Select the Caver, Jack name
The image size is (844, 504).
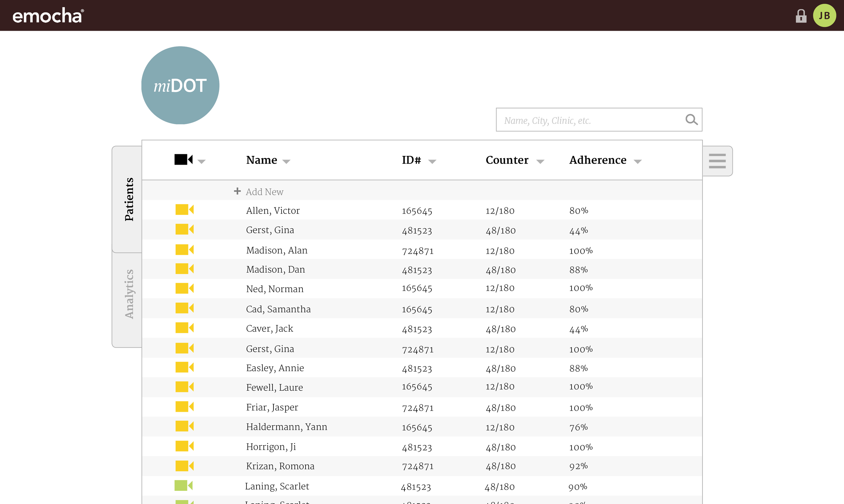click(x=269, y=329)
